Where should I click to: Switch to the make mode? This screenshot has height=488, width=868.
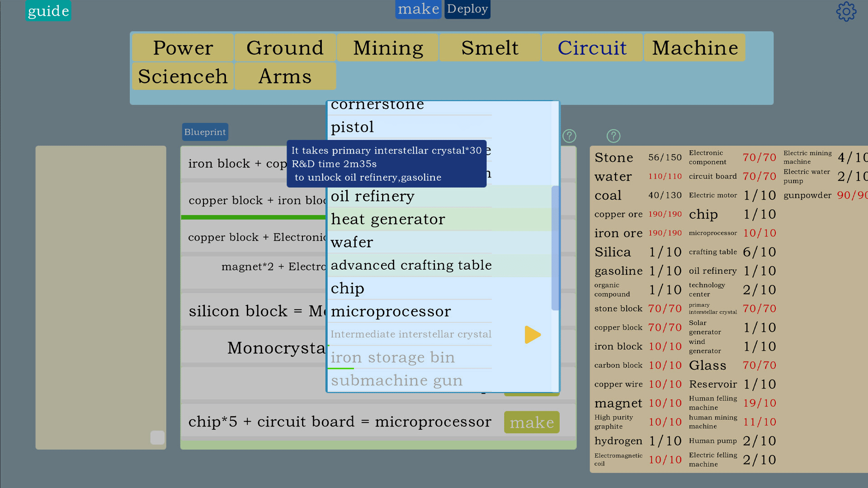418,9
